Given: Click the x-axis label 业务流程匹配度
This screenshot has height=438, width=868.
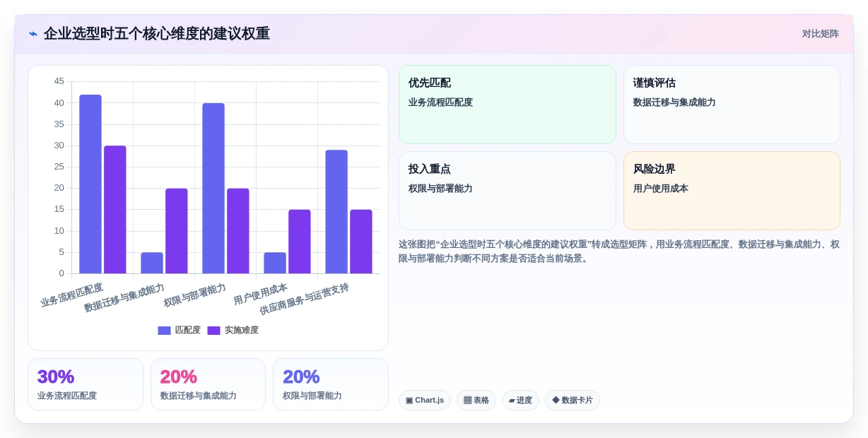Looking at the screenshot, I should tap(72, 295).
